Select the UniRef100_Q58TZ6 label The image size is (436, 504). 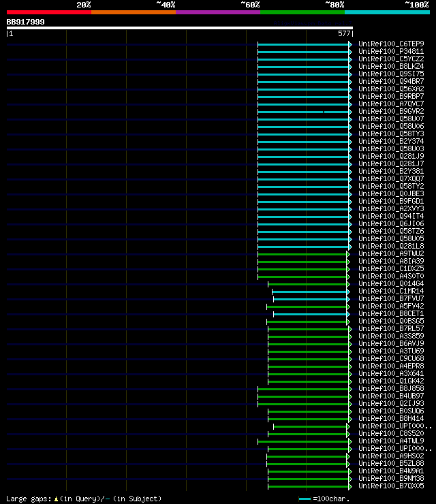[391, 232]
